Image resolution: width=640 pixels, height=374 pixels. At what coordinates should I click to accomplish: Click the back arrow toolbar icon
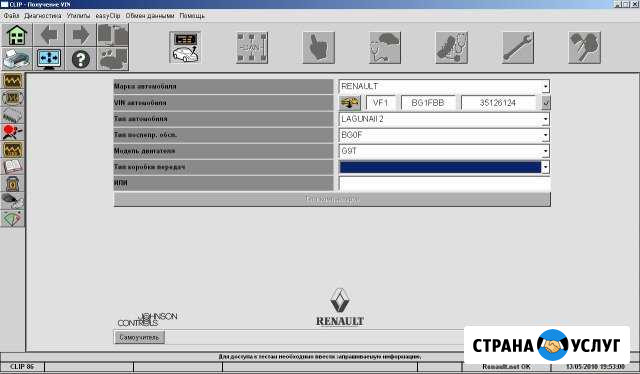point(49,35)
